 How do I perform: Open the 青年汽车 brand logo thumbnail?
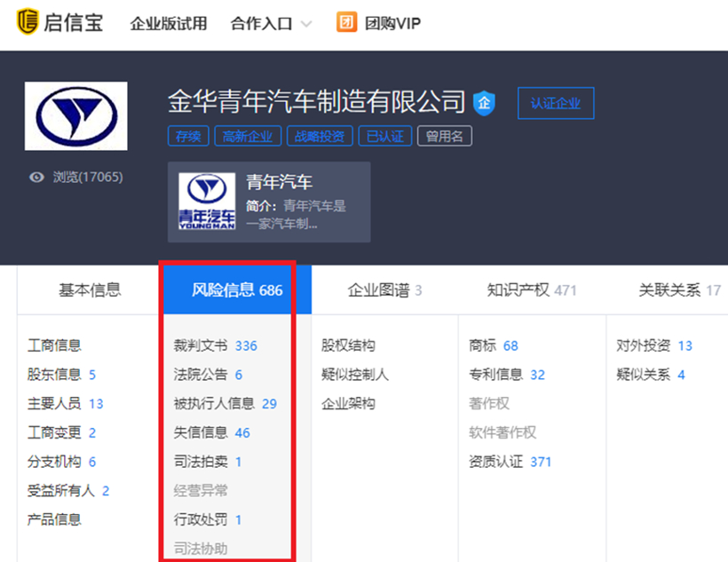(207, 202)
